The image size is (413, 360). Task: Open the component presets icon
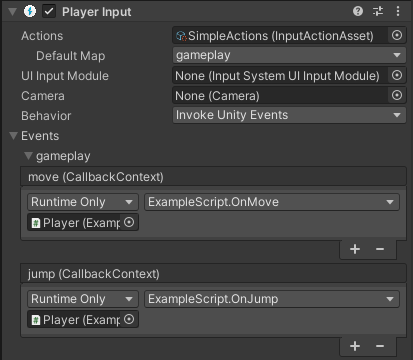378,11
